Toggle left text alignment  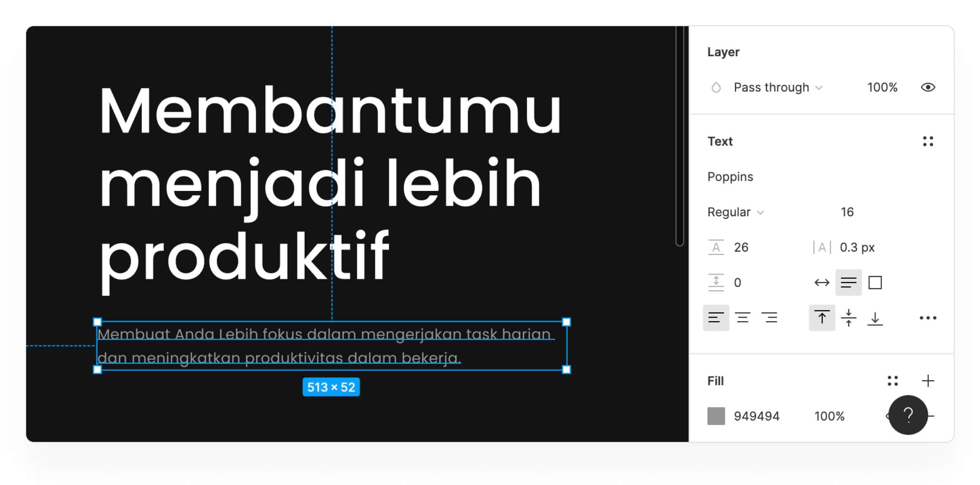coord(716,318)
